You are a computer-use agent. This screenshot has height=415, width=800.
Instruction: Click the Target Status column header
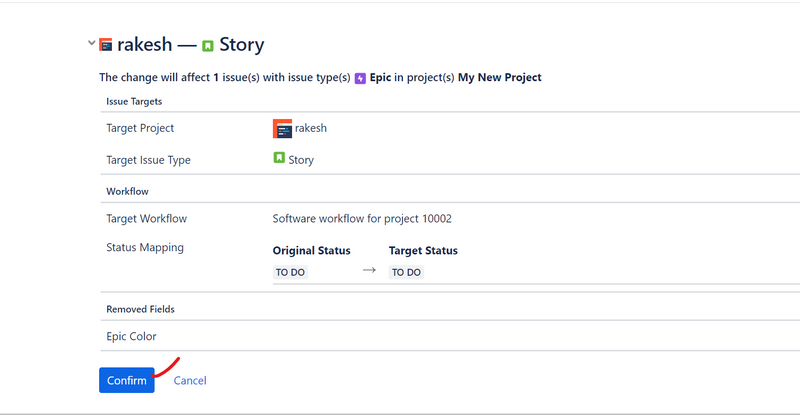pyautogui.click(x=423, y=251)
